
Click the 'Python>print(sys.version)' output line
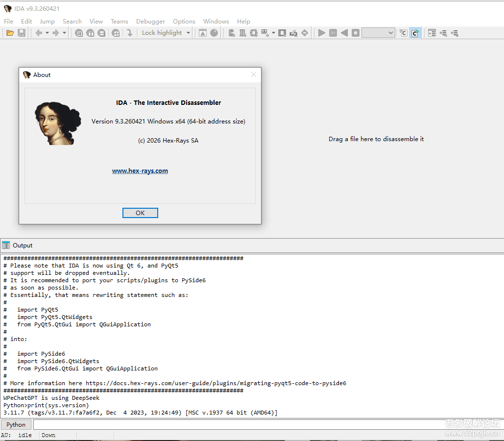click(46, 405)
